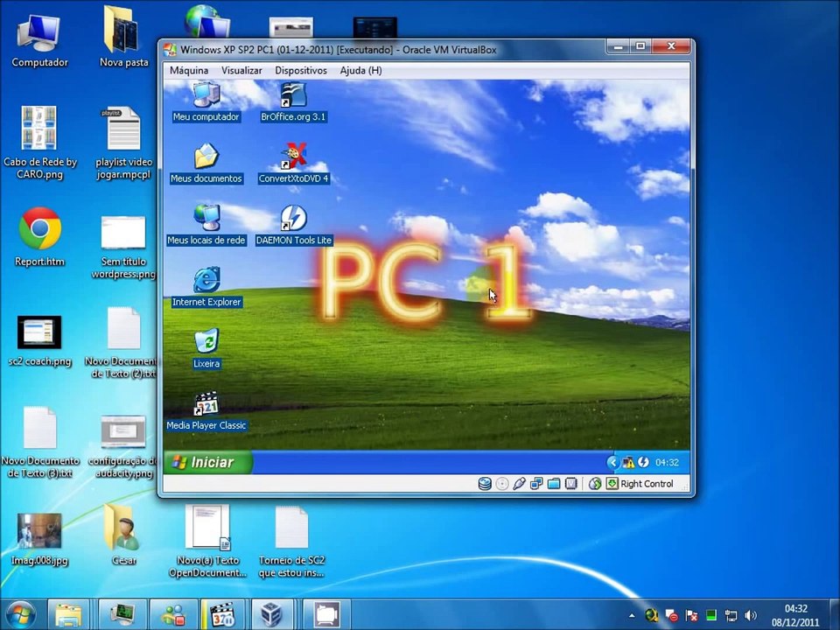Screen dimensions: 840x630
Task: Open the screen recorder taskbar button
Action: pos(326,614)
